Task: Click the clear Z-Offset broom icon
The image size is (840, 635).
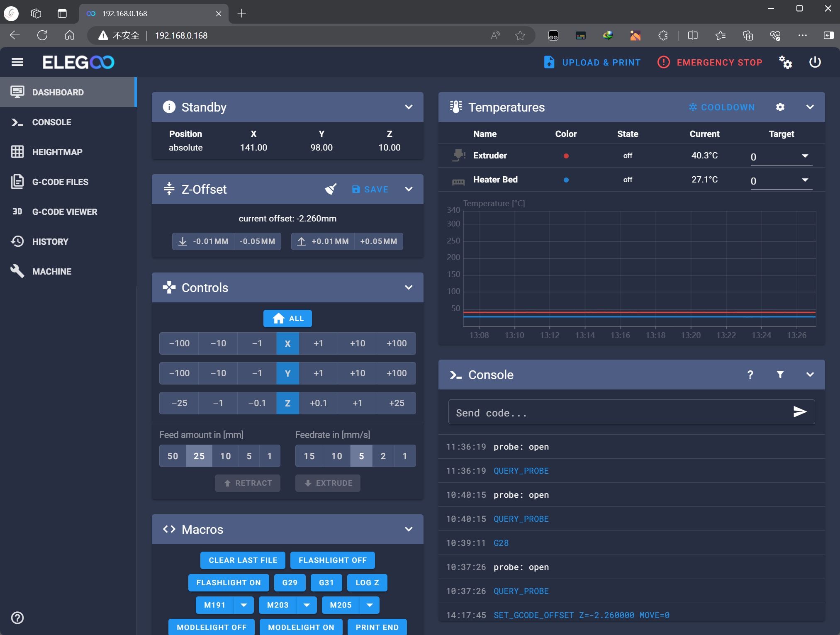Action: [x=331, y=189]
